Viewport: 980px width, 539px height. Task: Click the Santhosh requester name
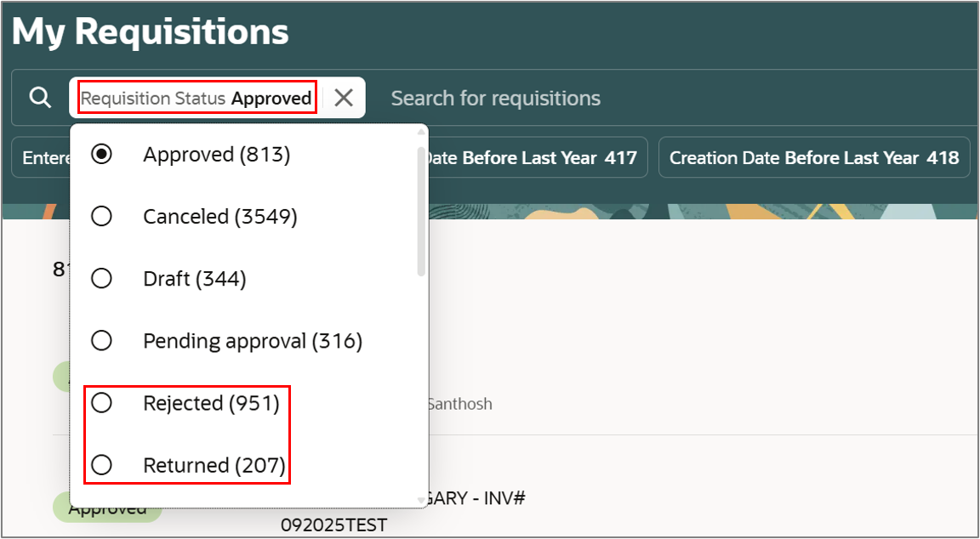click(x=459, y=404)
